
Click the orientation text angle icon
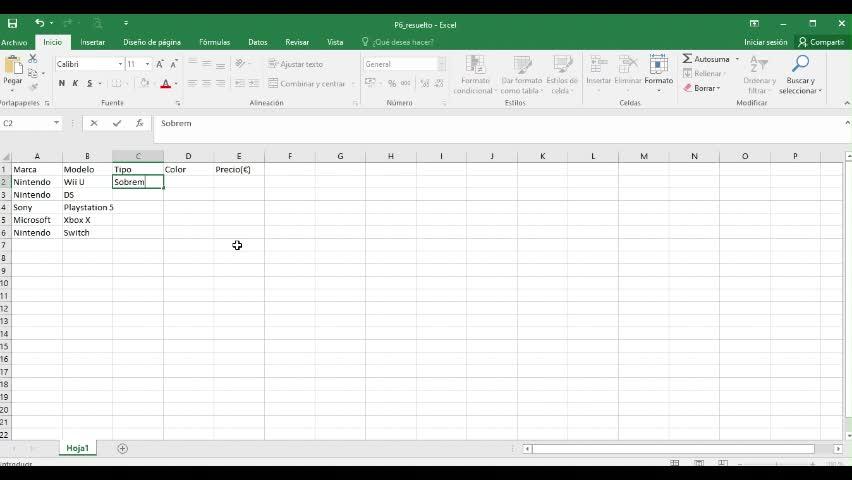click(x=240, y=64)
